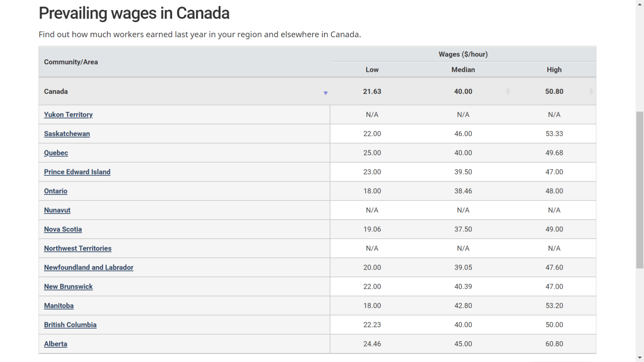Viewport: 644px width, 362px height.
Task: Open the Yukon Territory link
Action: pos(68,115)
